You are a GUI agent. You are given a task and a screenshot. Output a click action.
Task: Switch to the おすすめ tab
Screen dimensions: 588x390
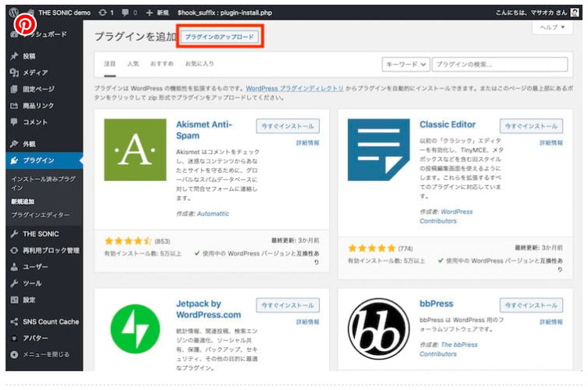pyautogui.click(x=162, y=63)
